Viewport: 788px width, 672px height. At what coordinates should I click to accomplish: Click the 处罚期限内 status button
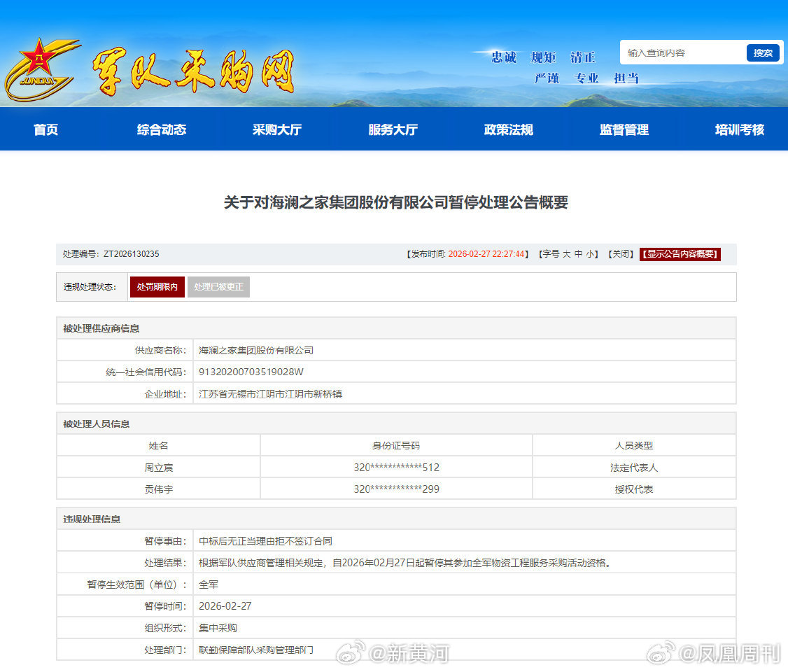[157, 286]
